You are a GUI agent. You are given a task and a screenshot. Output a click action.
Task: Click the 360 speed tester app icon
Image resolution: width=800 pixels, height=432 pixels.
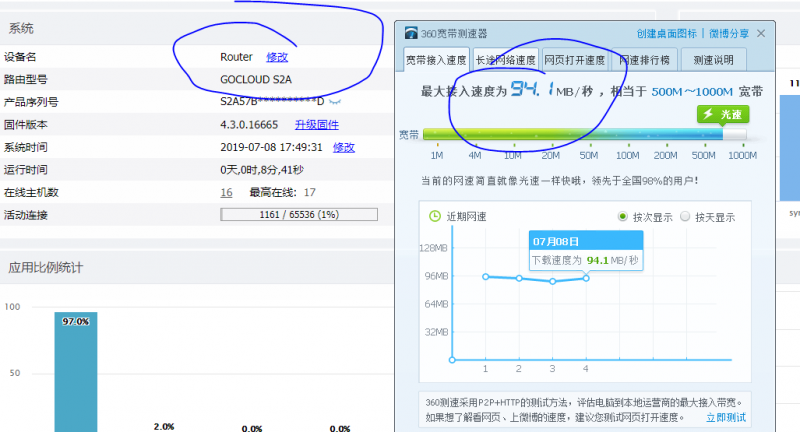point(411,33)
